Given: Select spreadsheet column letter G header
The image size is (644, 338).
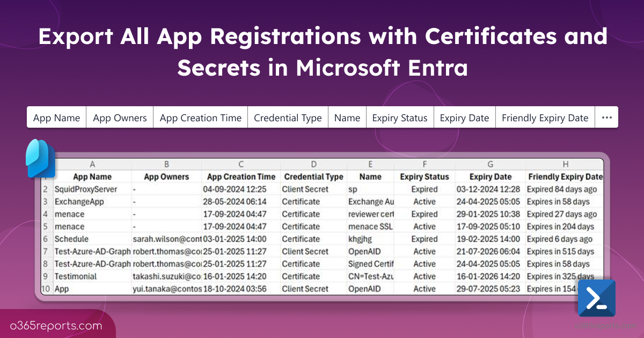Looking at the screenshot, I should [x=490, y=164].
